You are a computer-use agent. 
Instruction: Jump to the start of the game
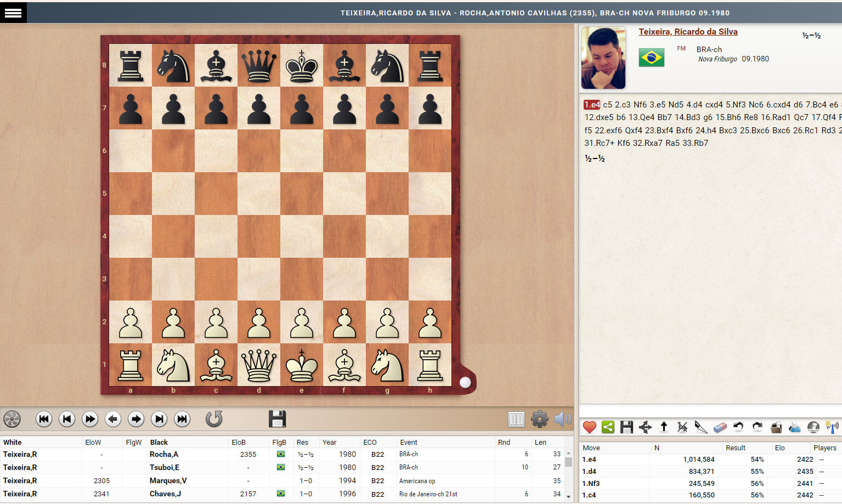click(44, 419)
